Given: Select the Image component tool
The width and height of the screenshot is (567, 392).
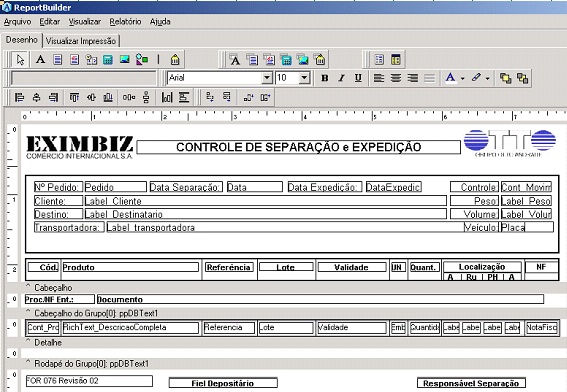Looking at the screenshot, I should (x=125, y=59).
